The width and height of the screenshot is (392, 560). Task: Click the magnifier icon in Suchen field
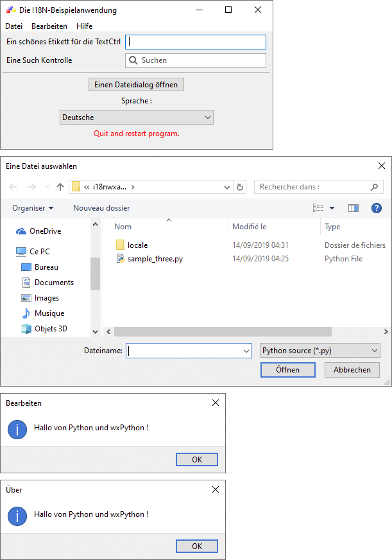[x=133, y=60]
